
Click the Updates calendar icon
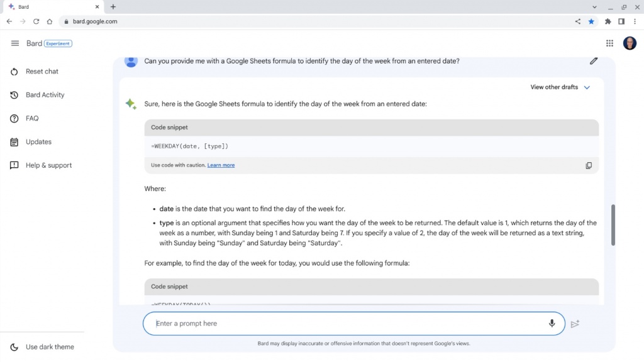(14, 142)
